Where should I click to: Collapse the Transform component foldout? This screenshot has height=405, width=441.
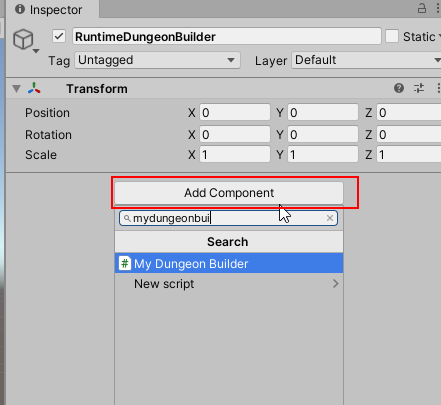[x=16, y=89]
